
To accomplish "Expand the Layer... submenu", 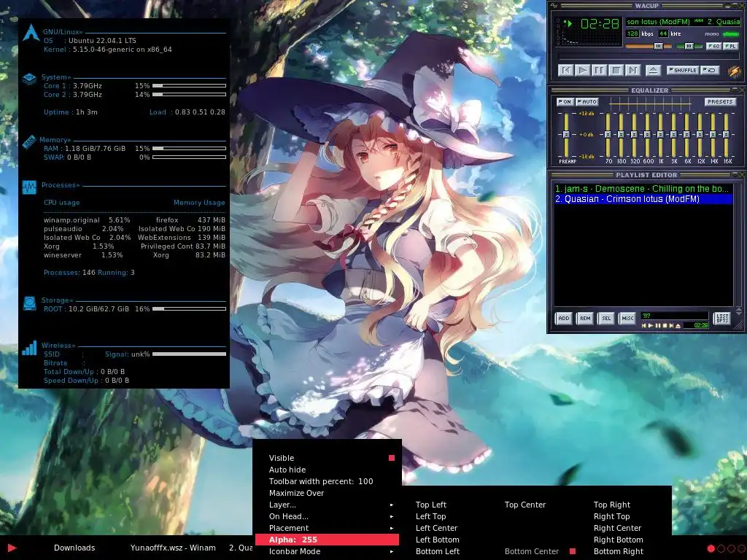I will (x=328, y=505).
